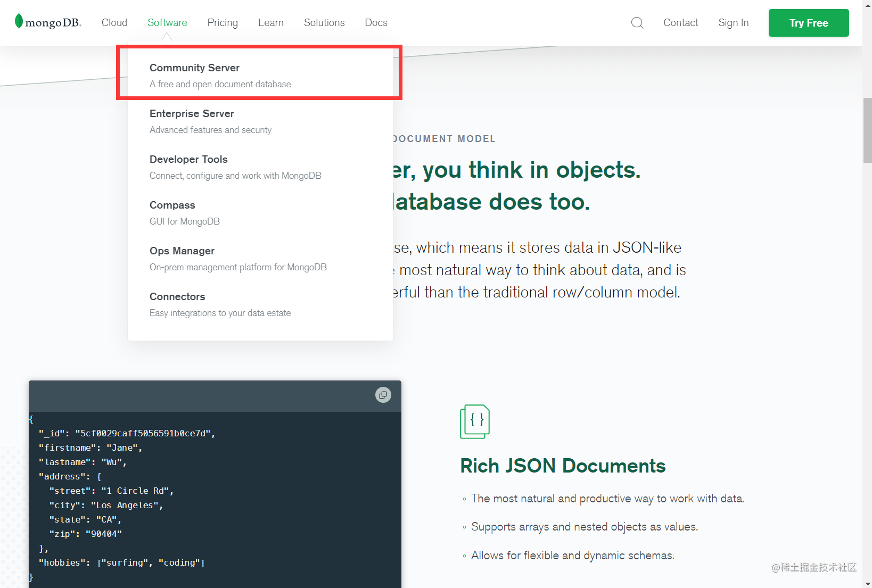Screen dimensions: 872x588
Task: Select Compass GUI for MongoDB
Action: coord(172,205)
